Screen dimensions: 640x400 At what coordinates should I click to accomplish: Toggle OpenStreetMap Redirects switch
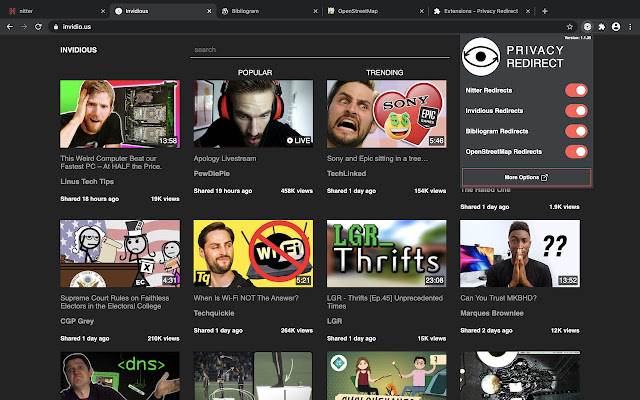click(576, 152)
